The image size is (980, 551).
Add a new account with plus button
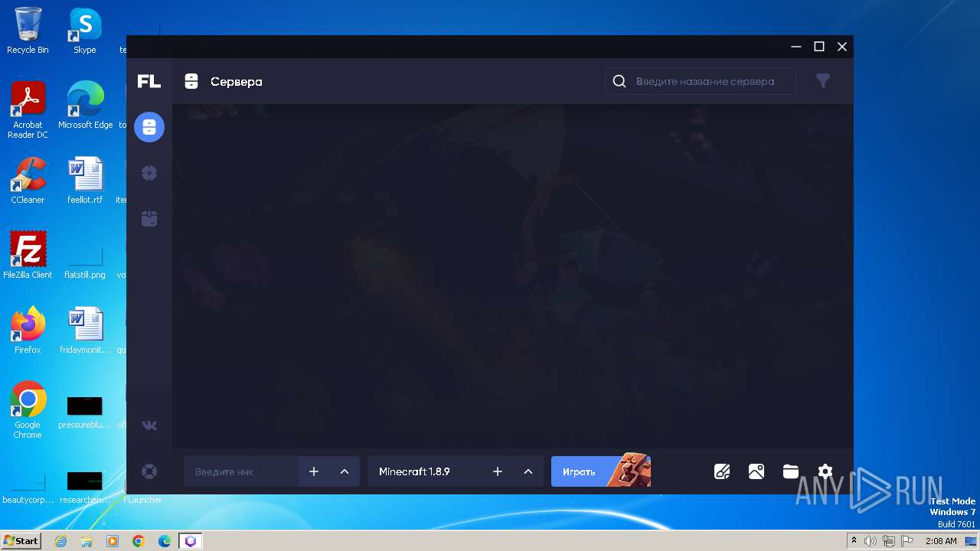[x=314, y=471]
